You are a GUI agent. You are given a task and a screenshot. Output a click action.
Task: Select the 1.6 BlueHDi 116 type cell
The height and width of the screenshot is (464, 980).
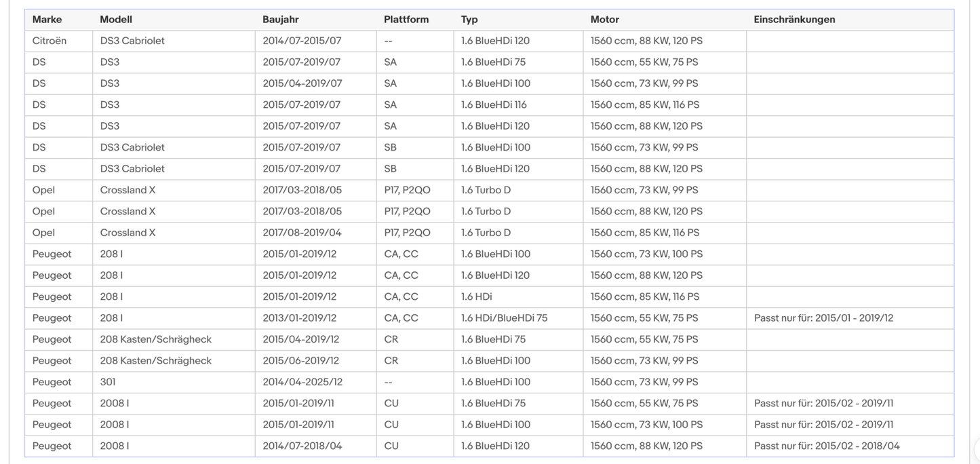(x=494, y=104)
